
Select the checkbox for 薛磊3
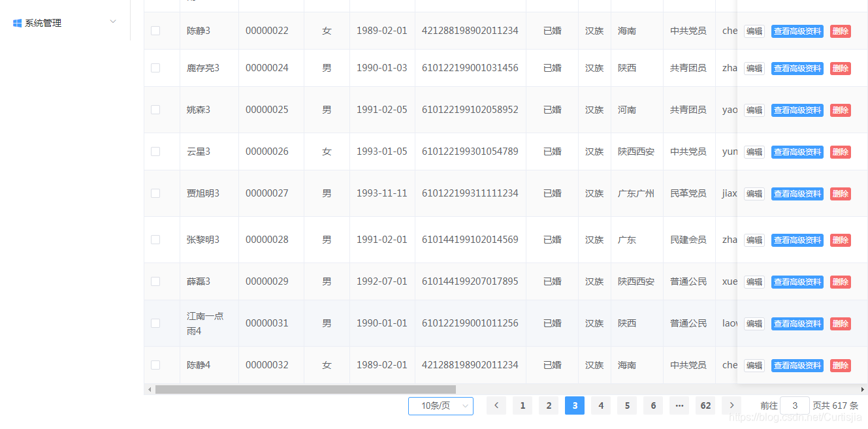click(x=155, y=281)
